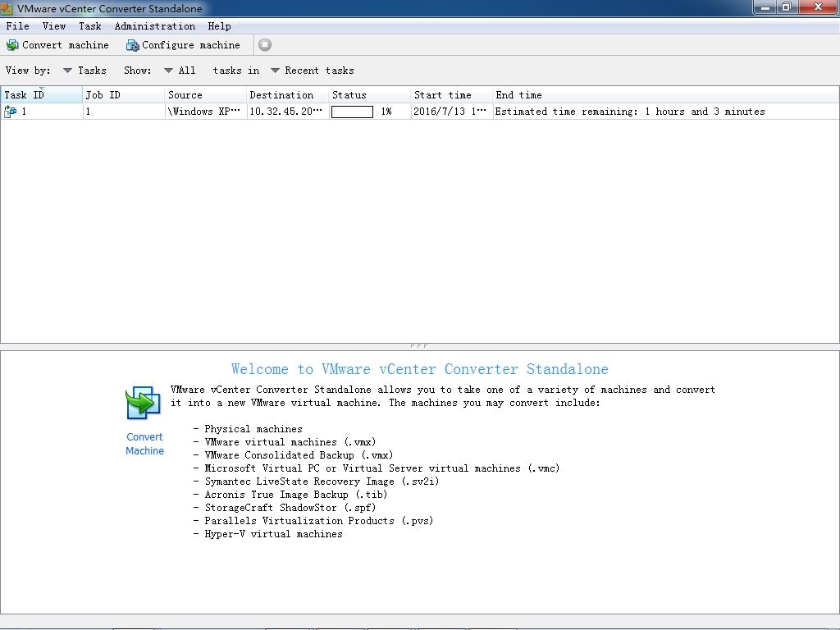Sort by the Job ID column header
Viewport: 840px width, 630px height.
[124, 95]
